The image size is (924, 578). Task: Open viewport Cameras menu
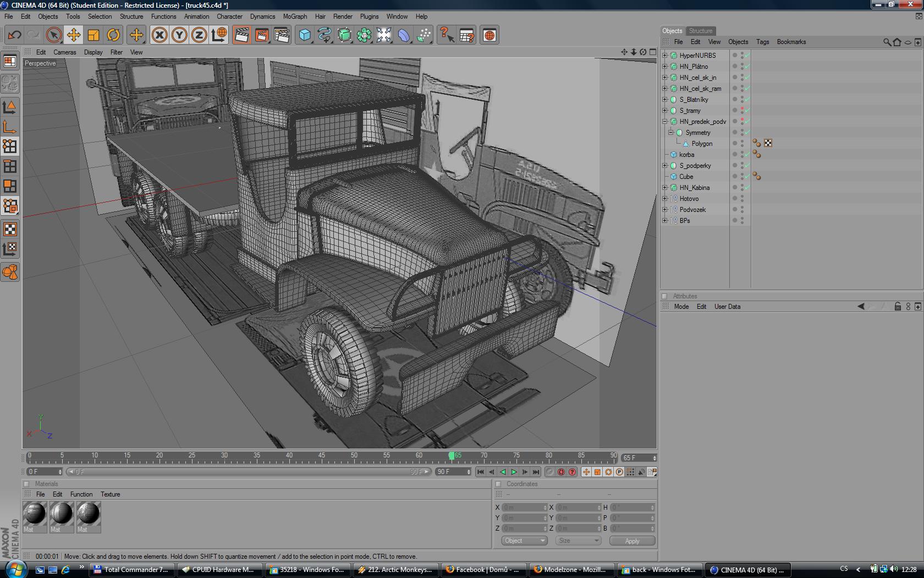point(65,52)
